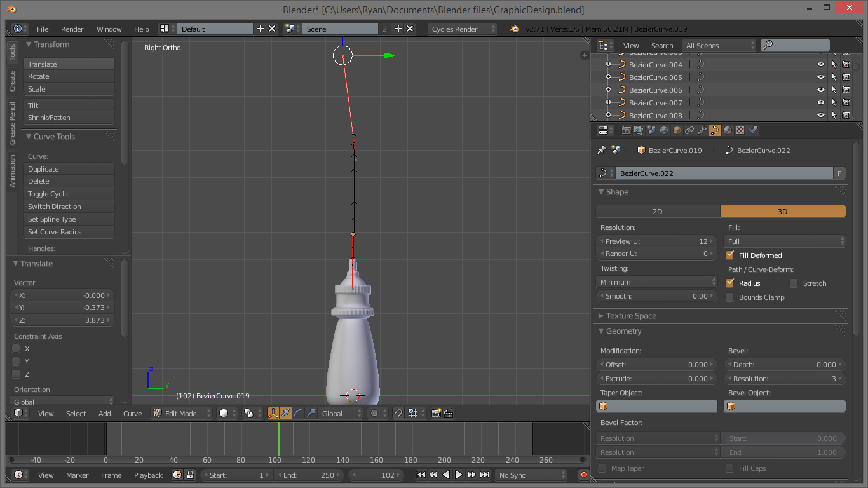Open the All Scenes outliner display dropdown
868x488 pixels.
tap(719, 45)
